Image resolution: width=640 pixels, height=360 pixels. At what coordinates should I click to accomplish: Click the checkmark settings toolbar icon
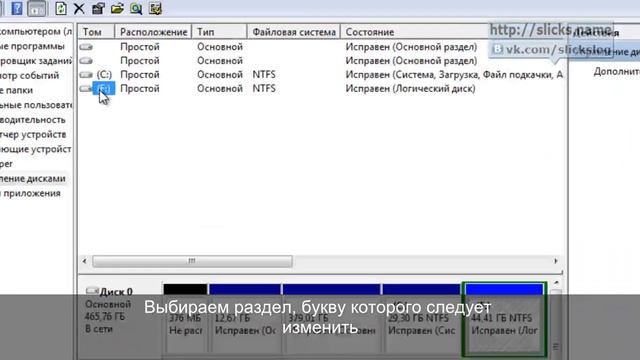(156, 9)
